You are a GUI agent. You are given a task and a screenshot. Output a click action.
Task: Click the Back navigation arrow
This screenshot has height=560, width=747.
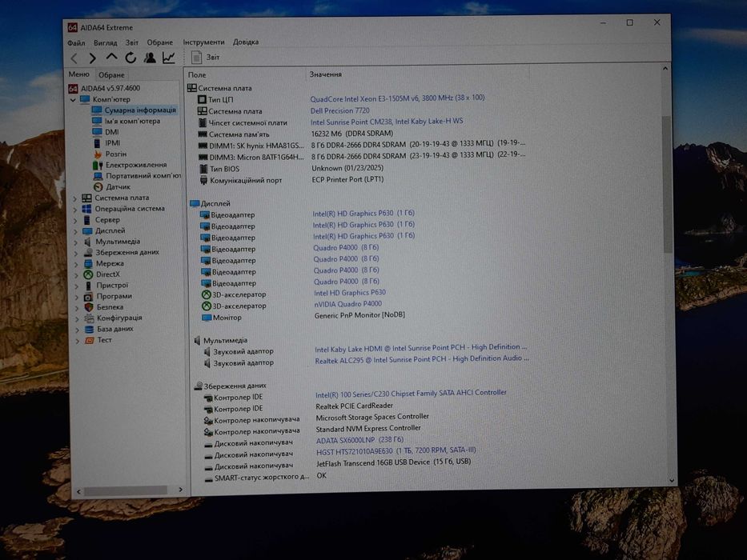coord(74,58)
